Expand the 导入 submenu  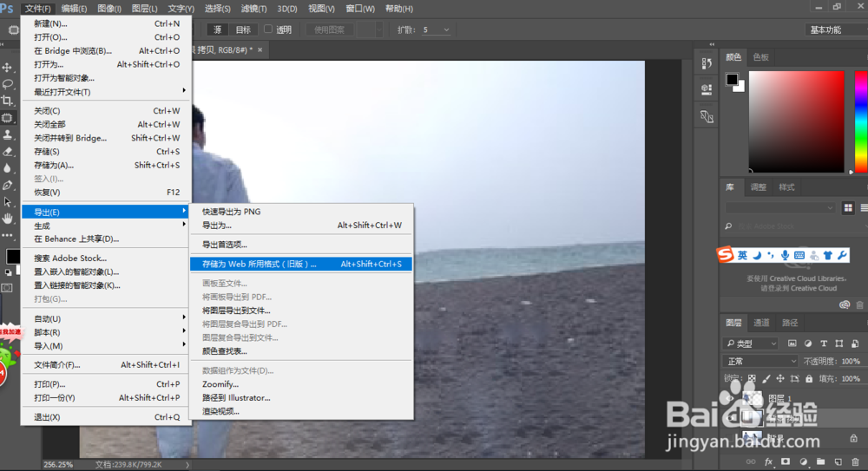[x=106, y=346]
